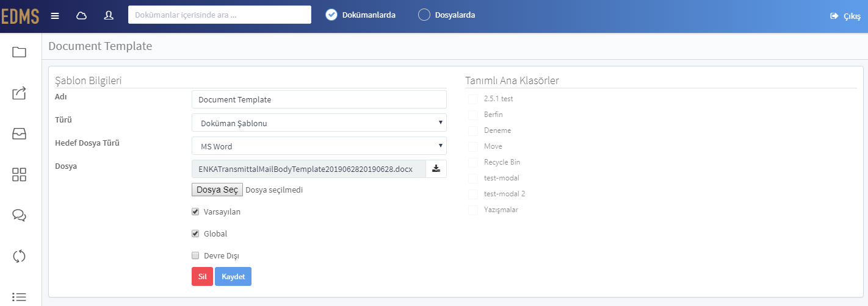
Task: Download the ENKATransmittal template file
Action: pyautogui.click(x=436, y=169)
